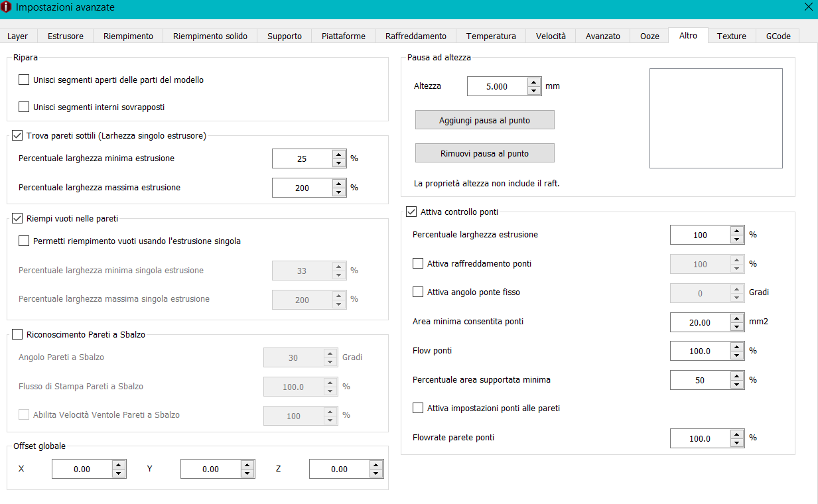Select the pause list box area
The image size is (818, 504).
click(716, 118)
